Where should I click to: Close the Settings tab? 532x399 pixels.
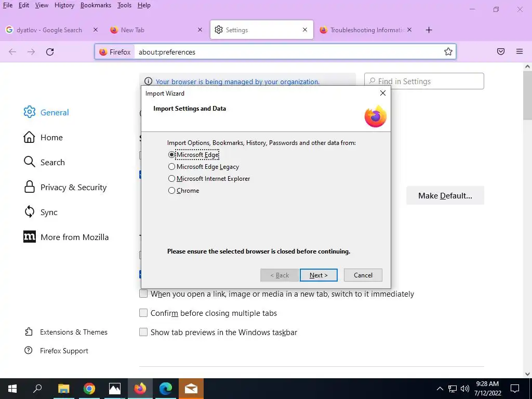point(305,30)
